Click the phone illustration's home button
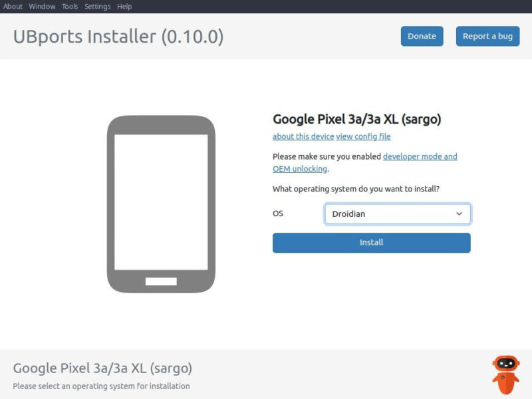 161,281
